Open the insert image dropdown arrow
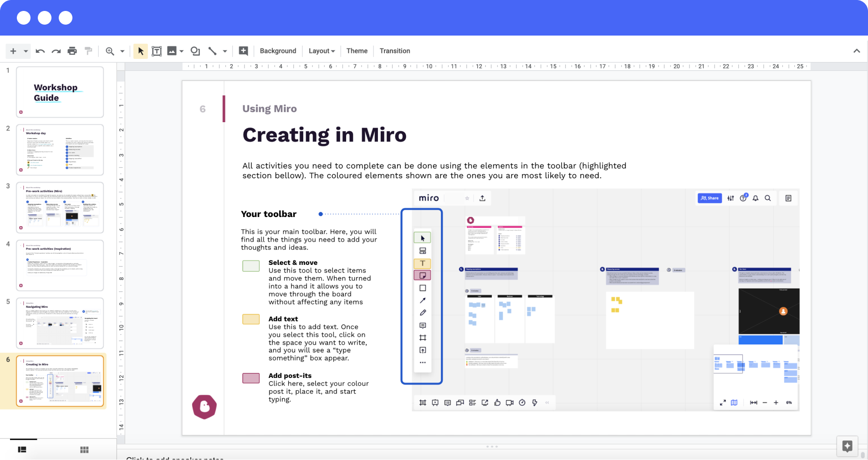 pos(182,51)
